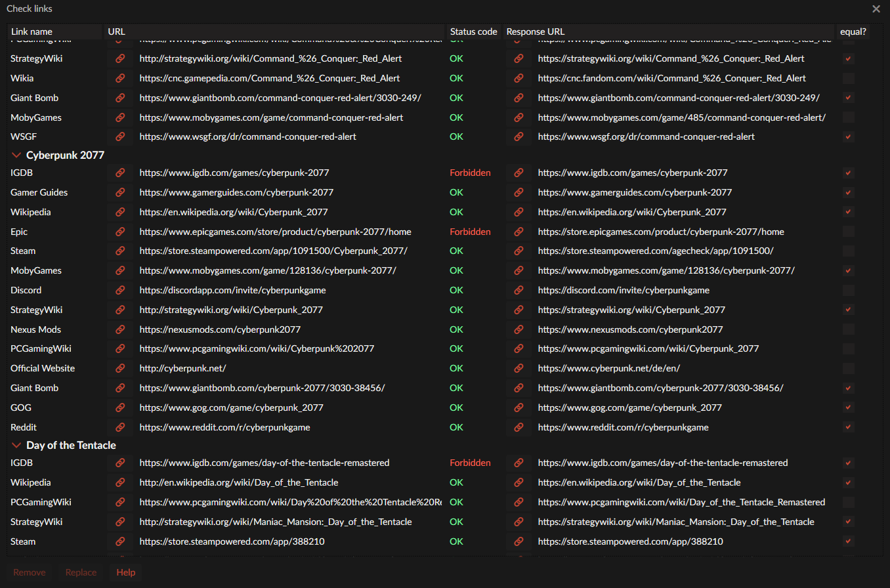Sort by the Response URL column header
The height and width of the screenshot is (588, 890).
[669, 31]
